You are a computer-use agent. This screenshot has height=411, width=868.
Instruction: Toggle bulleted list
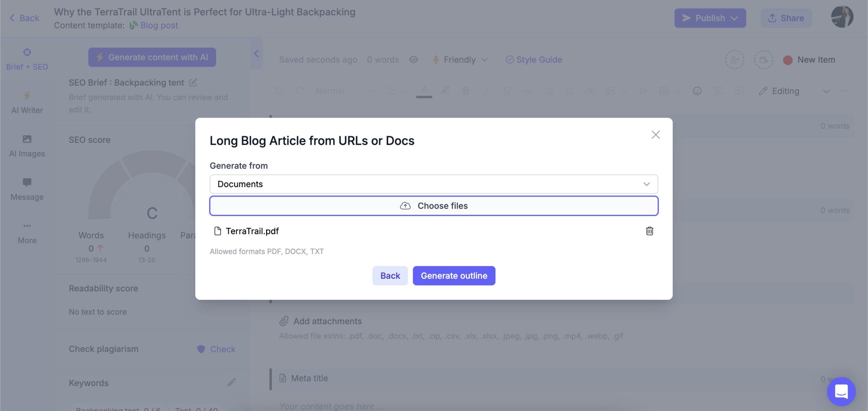(x=549, y=91)
